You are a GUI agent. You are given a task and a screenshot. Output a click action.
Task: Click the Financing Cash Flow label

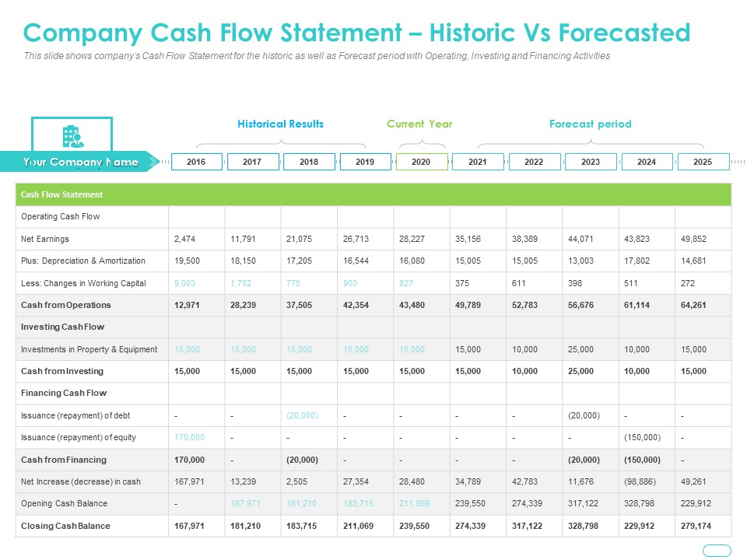pyautogui.click(x=64, y=394)
